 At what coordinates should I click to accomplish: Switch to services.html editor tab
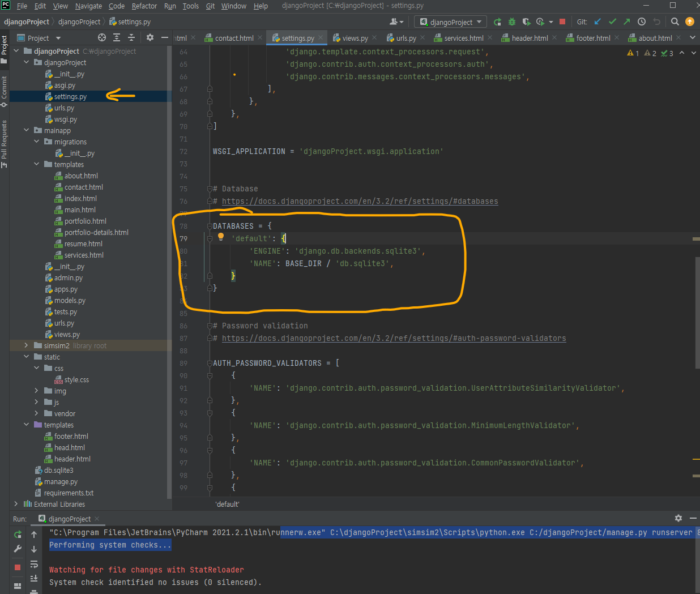(463, 38)
